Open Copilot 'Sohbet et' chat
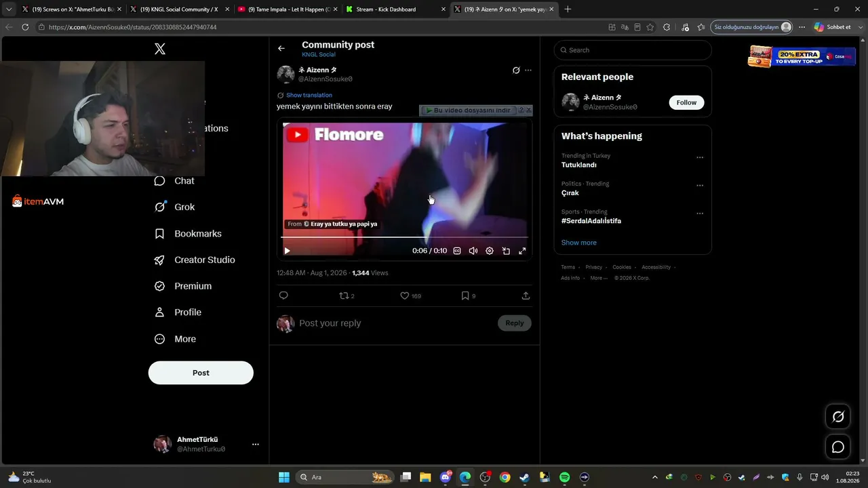The image size is (868, 488). pos(832,27)
